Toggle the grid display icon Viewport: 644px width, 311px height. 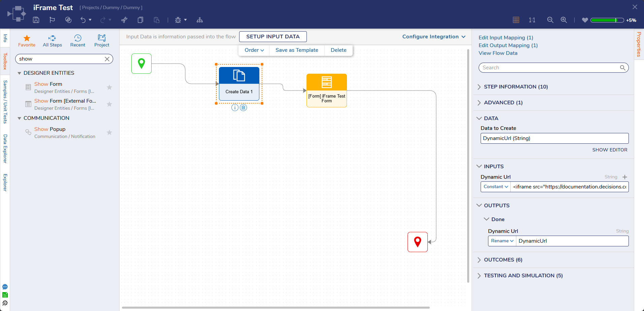(516, 20)
